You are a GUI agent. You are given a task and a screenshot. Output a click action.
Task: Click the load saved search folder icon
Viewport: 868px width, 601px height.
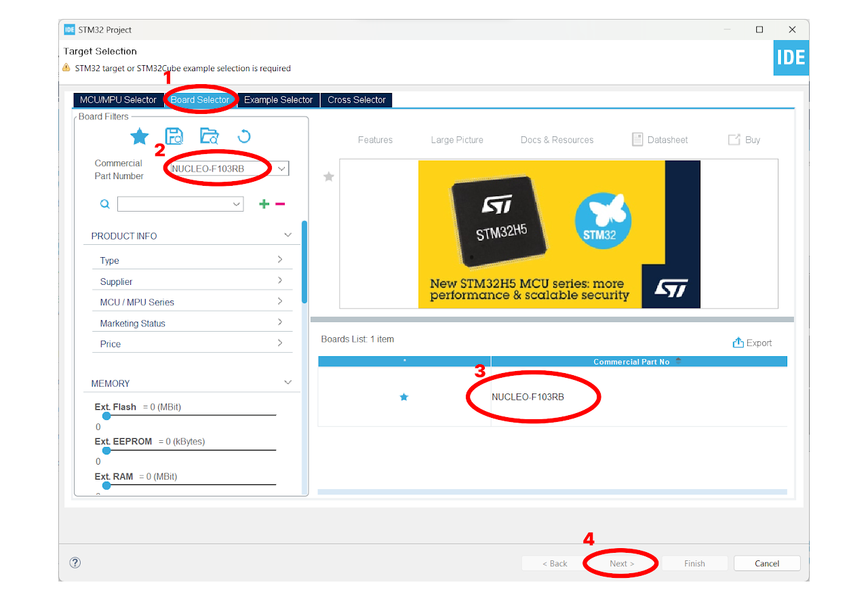(x=209, y=136)
